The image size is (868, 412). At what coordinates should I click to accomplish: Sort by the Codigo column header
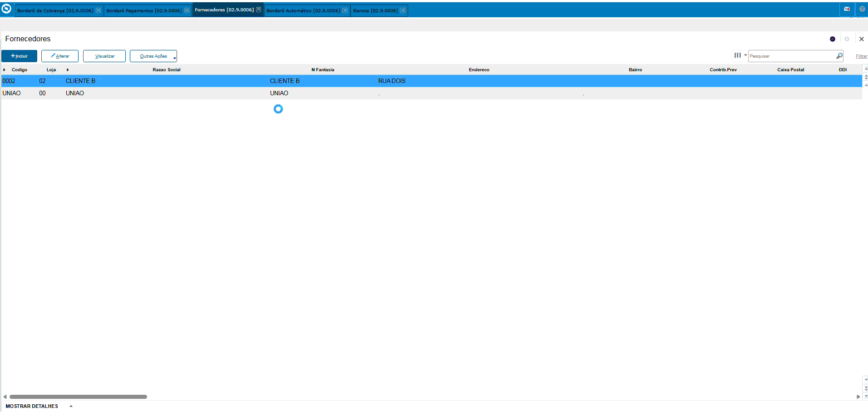20,70
